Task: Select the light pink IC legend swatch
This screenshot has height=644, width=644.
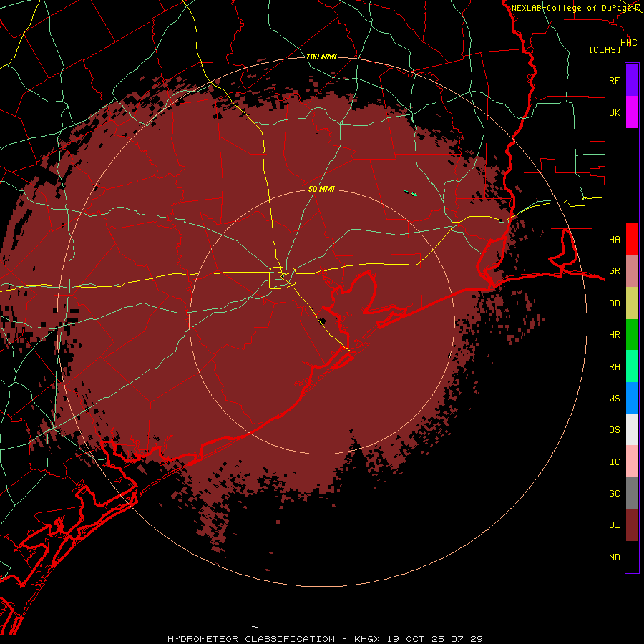Action: (632, 462)
